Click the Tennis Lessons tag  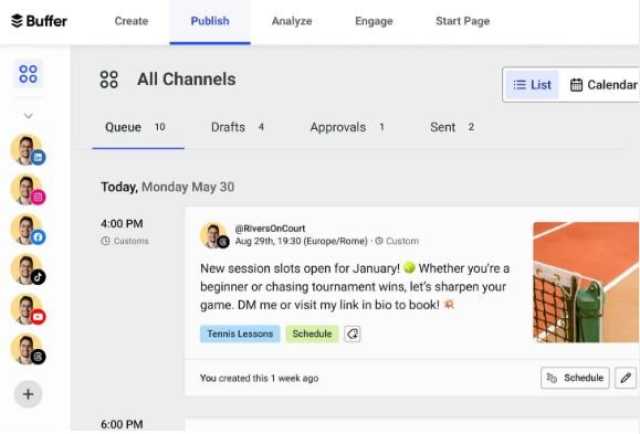240,334
